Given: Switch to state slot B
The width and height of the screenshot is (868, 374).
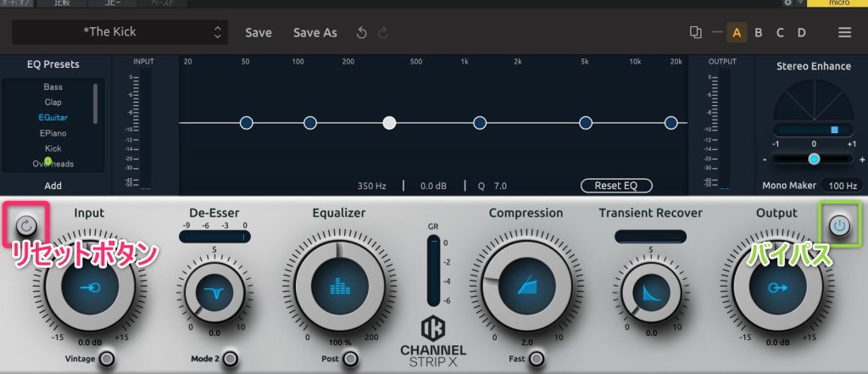Looking at the screenshot, I should click(759, 33).
